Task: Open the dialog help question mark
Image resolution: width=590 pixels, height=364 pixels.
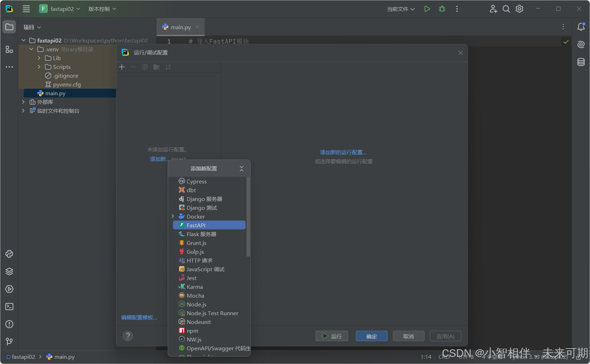Action: pyautogui.click(x=128, y=336)
